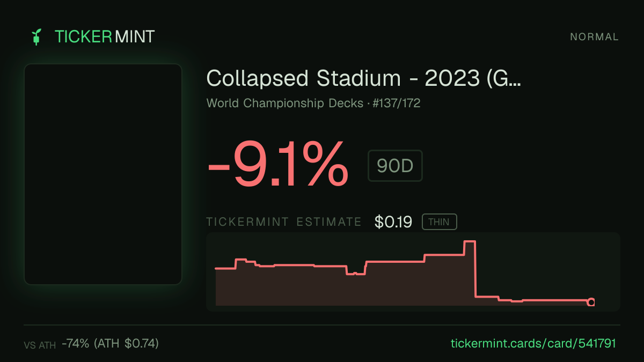The image size is (644, 362).
Task: Click the -74% vs ATH figure
Action: coord(76,343)
